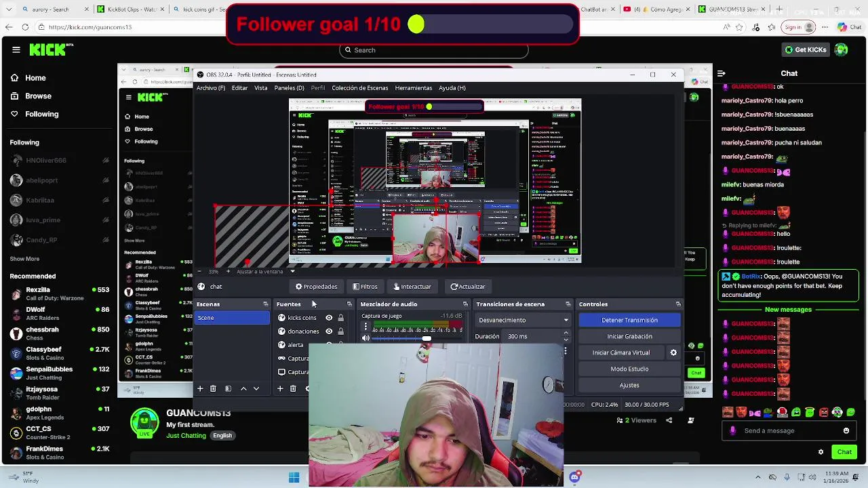
Task: Open Captura de juego audio options
Action: point(366,326)
